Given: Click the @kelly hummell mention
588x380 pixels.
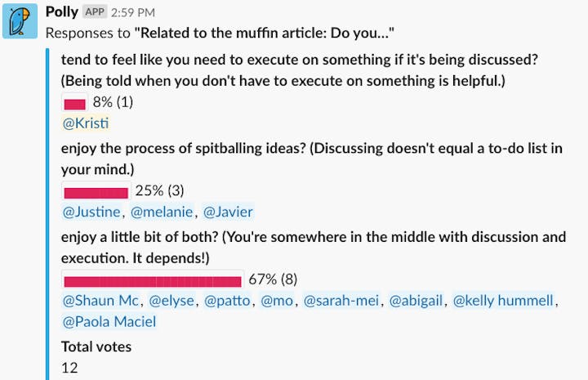Looking at the screenshot, I should pyautogui.click(x=503, y=301).
